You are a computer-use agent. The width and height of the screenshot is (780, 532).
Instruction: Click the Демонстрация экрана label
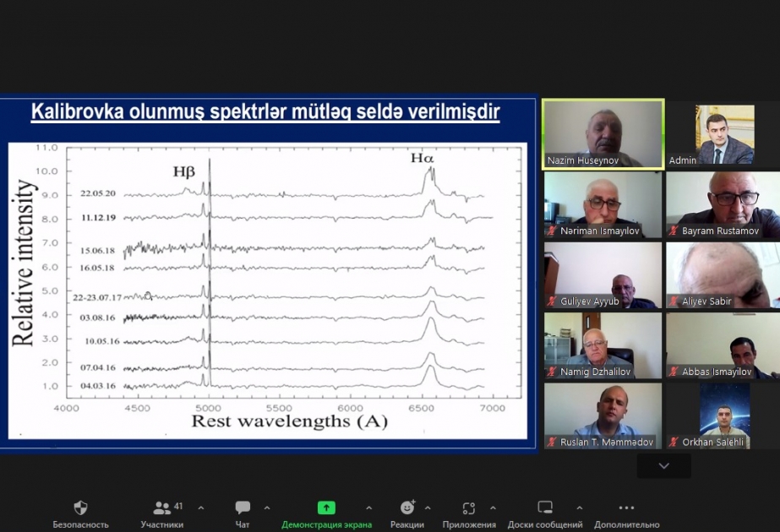(x=326, y=524)
